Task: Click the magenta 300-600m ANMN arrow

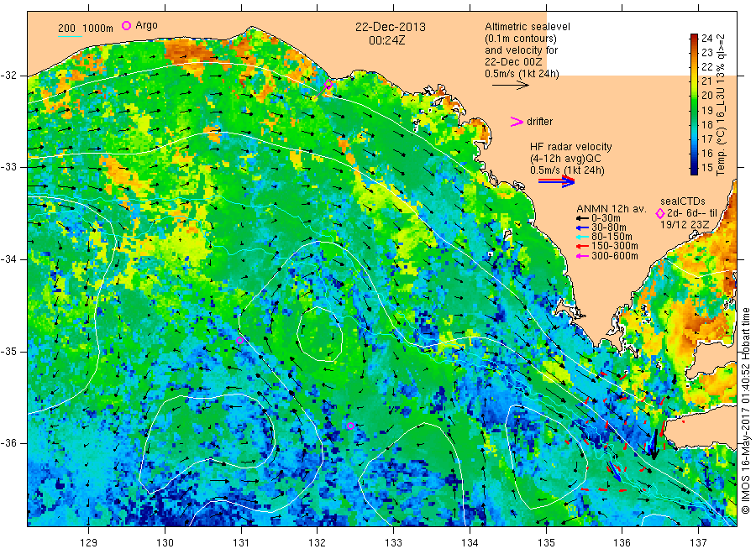Action: pyautogui.click(x=582, y=256)
